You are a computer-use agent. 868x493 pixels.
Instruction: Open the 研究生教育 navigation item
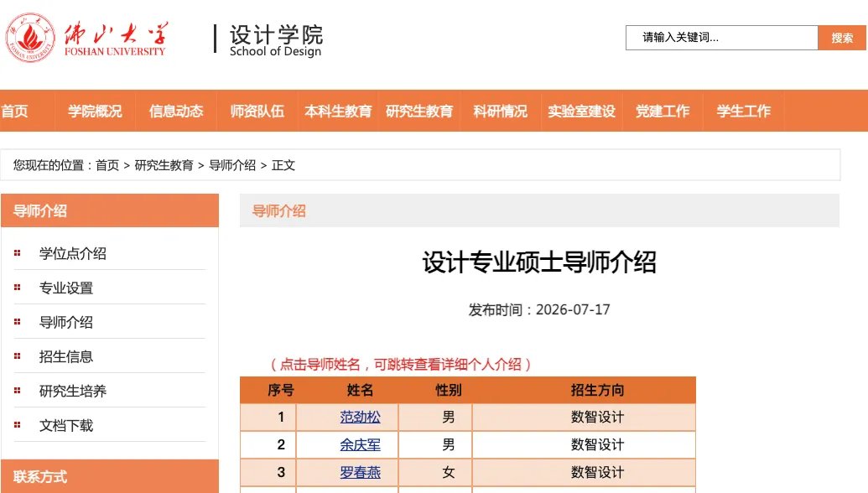tap(419, 112)
